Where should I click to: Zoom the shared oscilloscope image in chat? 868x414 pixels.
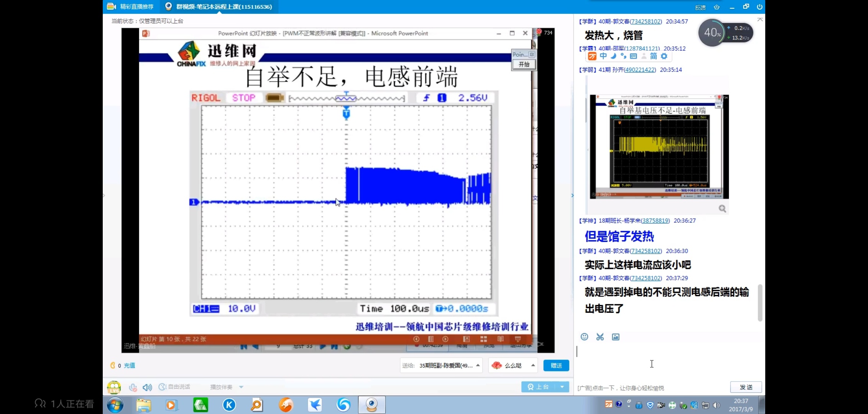[x=722, y=209]
